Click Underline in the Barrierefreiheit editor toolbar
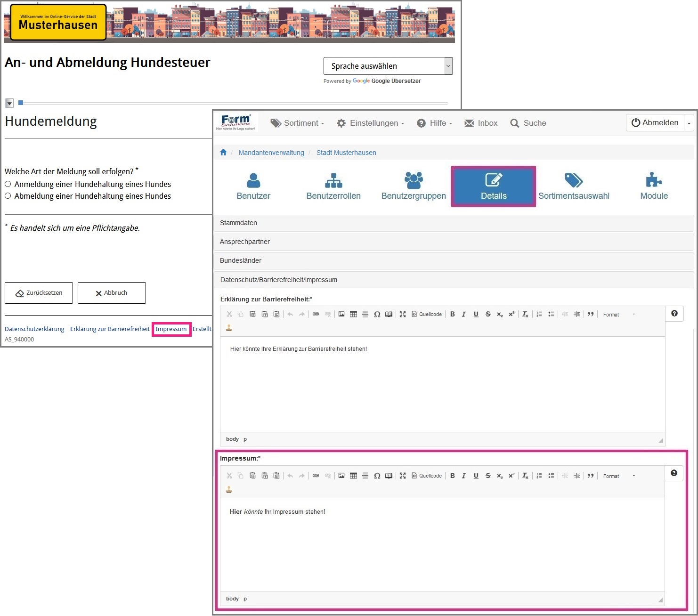 pos(476,314)
